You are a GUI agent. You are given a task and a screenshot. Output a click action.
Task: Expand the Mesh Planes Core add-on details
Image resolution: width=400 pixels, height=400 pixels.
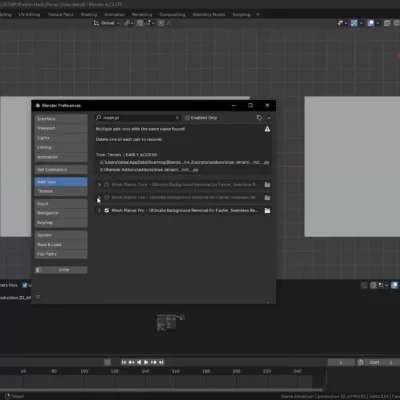pos(99,184)
